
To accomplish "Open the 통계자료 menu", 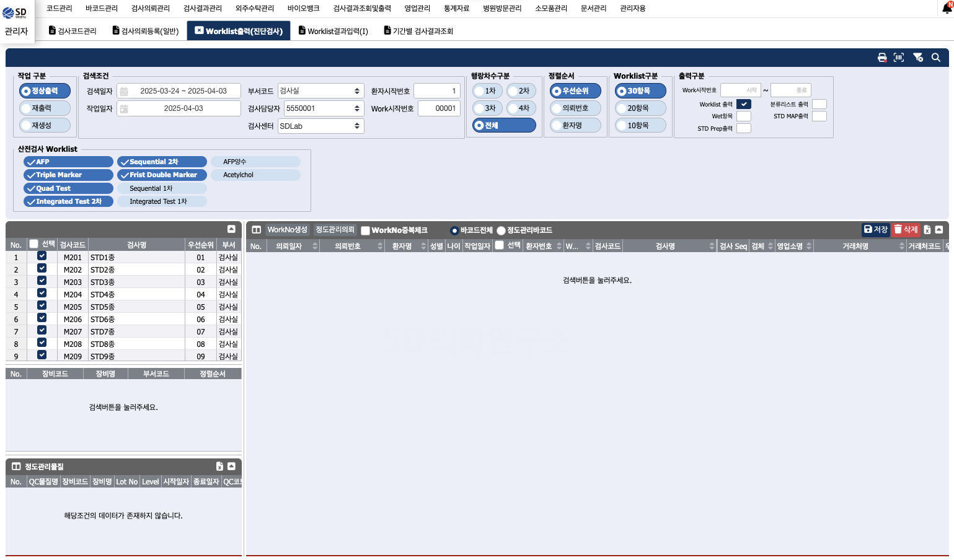I will pyautogui.click(x=456, y=8).
